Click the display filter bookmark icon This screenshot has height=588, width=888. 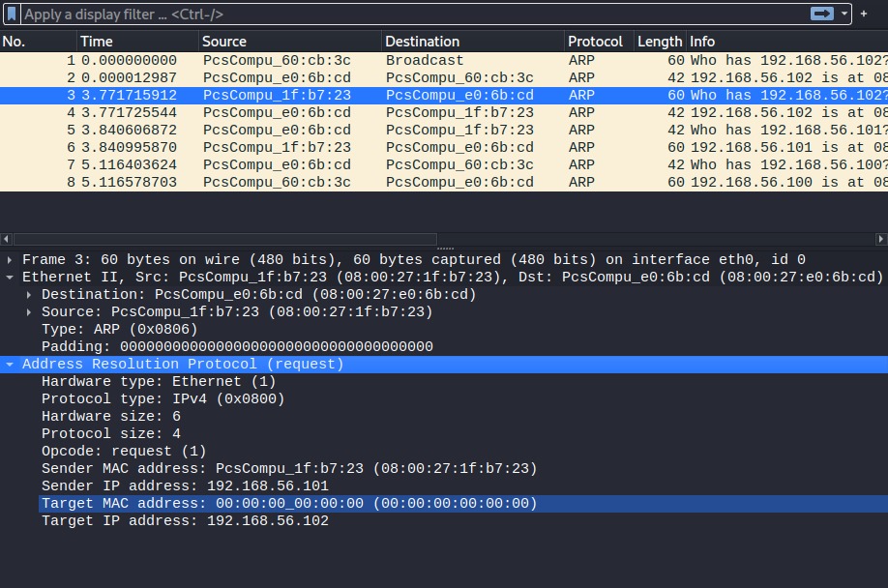tap(12, 15)
